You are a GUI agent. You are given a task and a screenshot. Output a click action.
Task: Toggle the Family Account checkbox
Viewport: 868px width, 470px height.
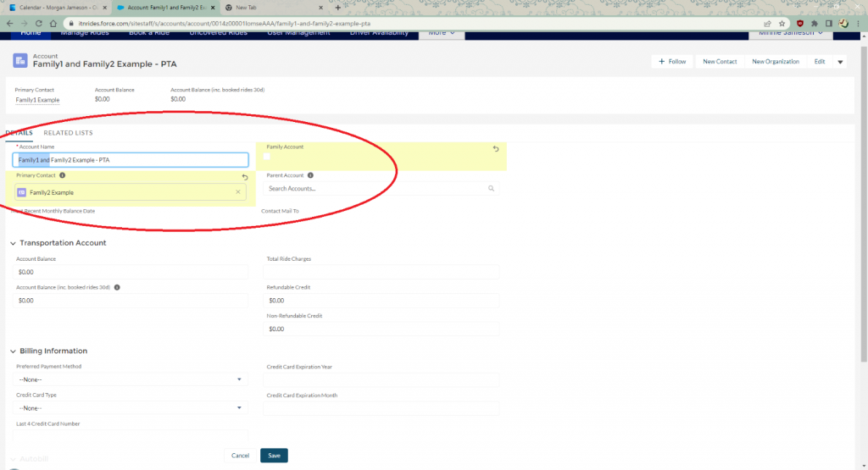(267, 157)
